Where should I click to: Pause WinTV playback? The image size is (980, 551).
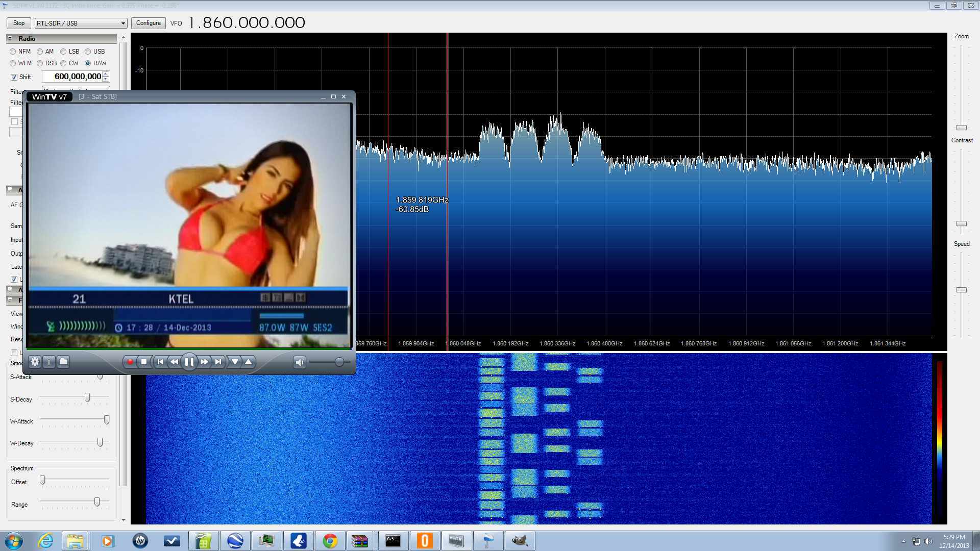pyautogui.click(x=189, y=362)
